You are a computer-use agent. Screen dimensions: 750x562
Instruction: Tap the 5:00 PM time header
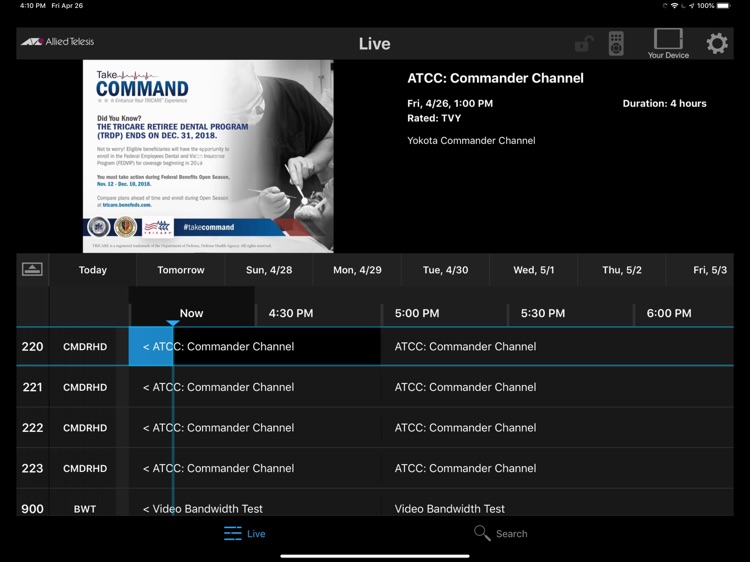coord(417,313)
